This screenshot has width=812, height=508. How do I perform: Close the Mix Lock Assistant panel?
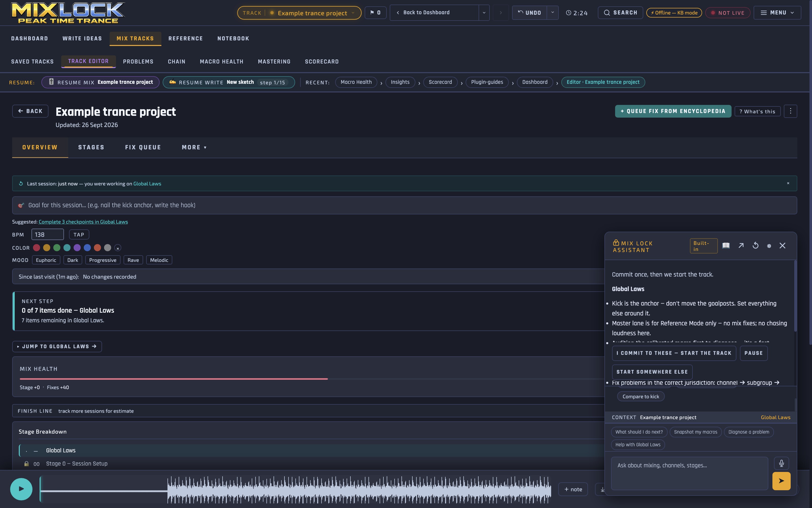[x=783, y=246]
